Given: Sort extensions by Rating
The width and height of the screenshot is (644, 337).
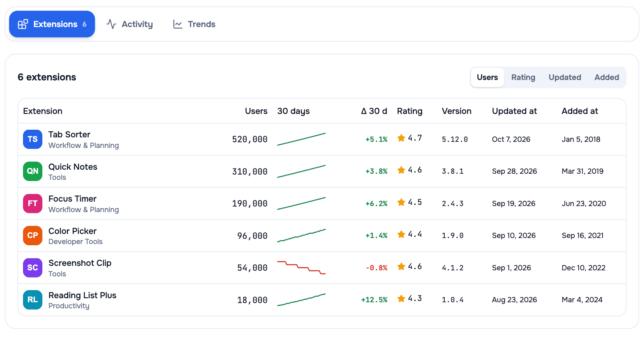Looking at the screenshot, I should coord(523,77).
